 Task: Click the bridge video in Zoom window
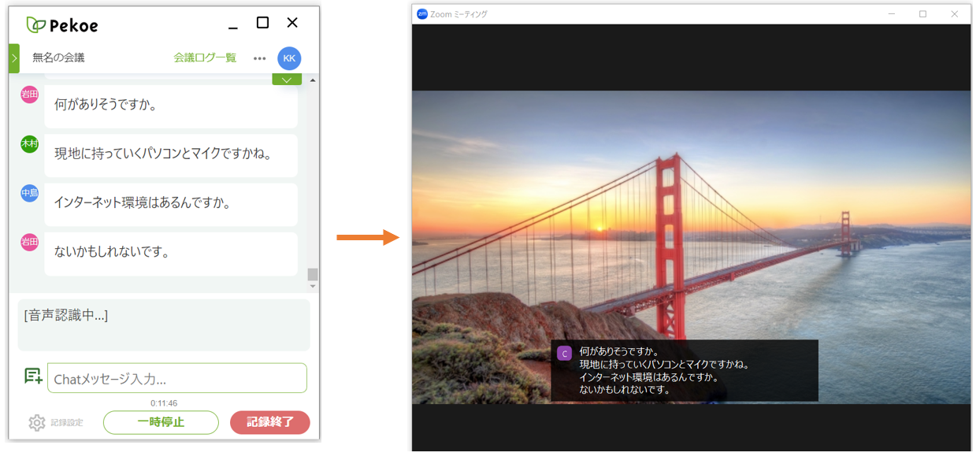pos(691,247)
